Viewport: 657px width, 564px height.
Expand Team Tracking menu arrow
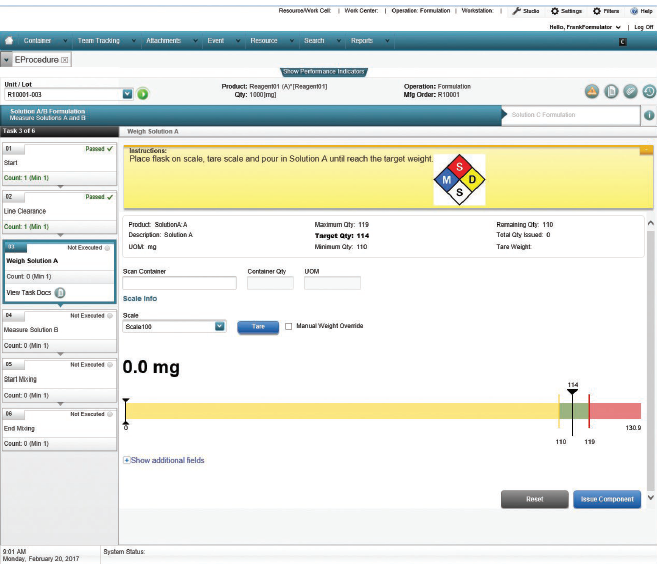pyautogui.click(x=134, y=41)
